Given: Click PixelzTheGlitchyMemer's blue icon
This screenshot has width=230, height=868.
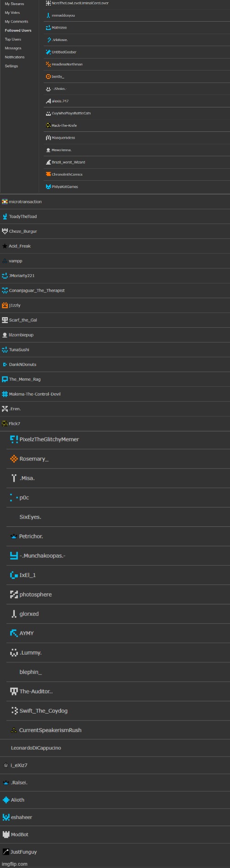Looking at the screenshot, I should pyautogui.click(x=14, y=439).
